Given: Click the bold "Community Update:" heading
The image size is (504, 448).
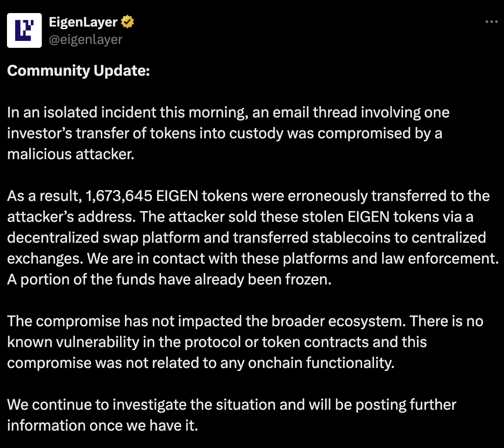Looking at the screenshot, I should tap(78, 70).
